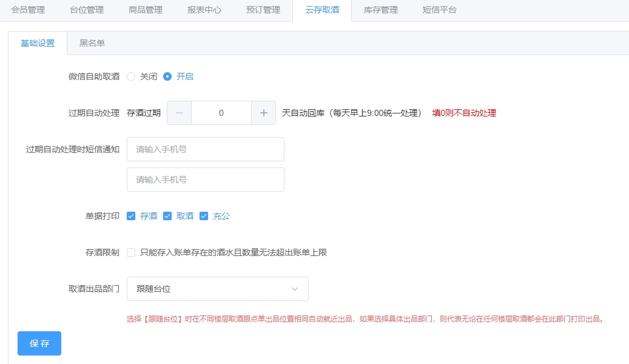Click the dropdown arrow beside 跟随台位

295,289
